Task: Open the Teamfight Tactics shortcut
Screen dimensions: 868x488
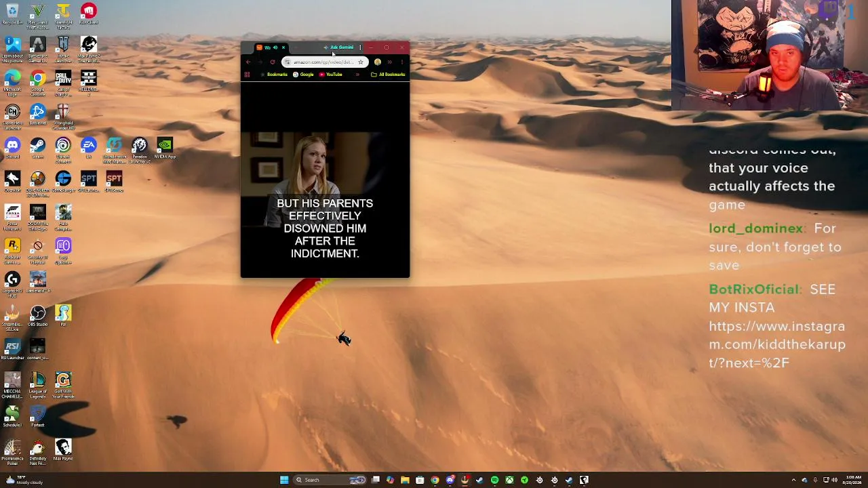Action: point(63,15)
